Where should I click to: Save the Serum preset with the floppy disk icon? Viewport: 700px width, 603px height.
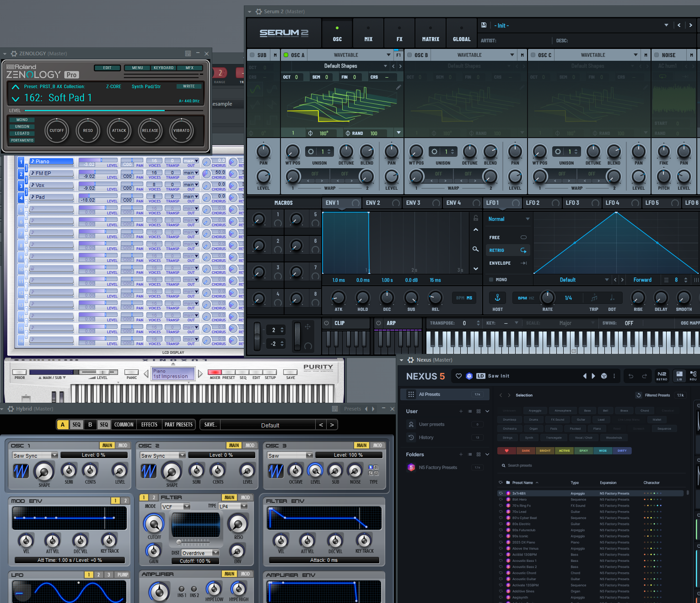tap(484, 25)
